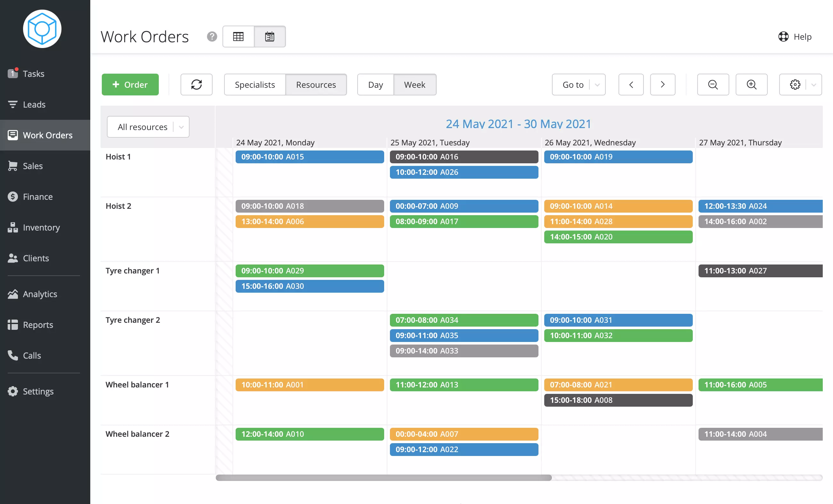Viewport: 833px width, 504px height.
Task: Open gray order 09:00-14:00 A033
Action: [464, 351]
